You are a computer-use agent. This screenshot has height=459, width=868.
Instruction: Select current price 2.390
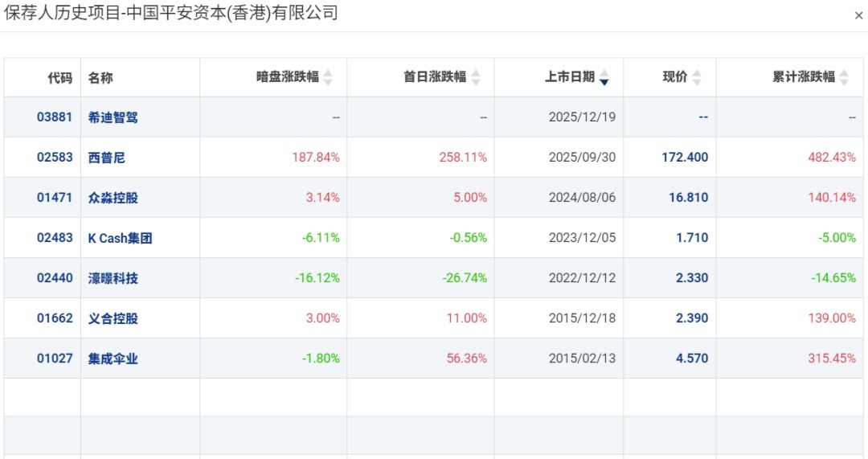(x=692, y=318)
